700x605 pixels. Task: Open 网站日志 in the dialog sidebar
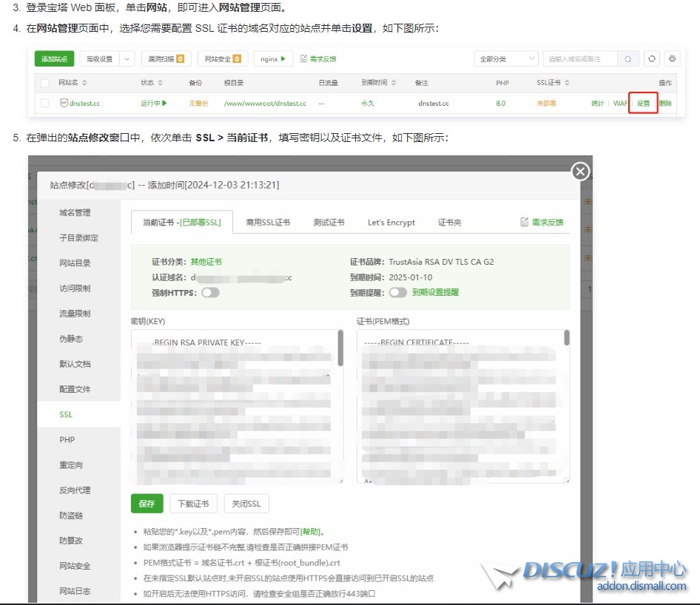(75, 591)
